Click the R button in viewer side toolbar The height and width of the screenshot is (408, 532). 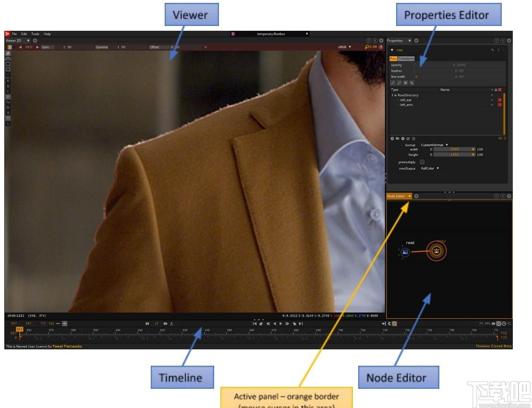8,81
